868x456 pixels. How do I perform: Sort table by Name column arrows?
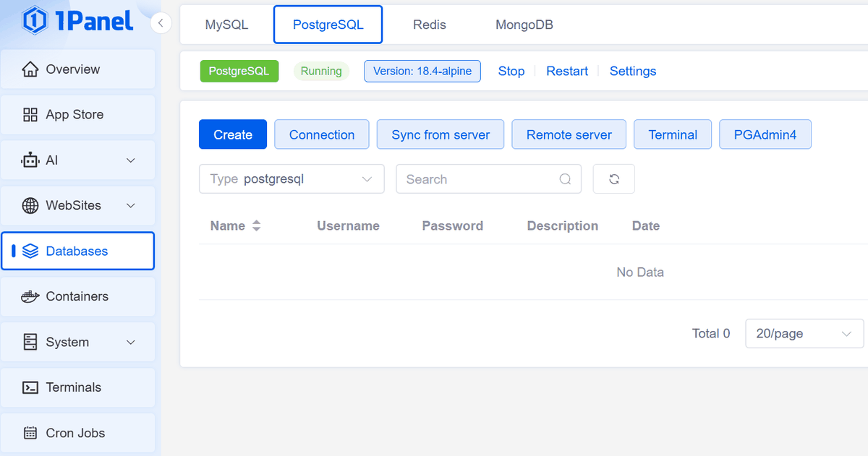pyautogui.click(x=256, y=226)
